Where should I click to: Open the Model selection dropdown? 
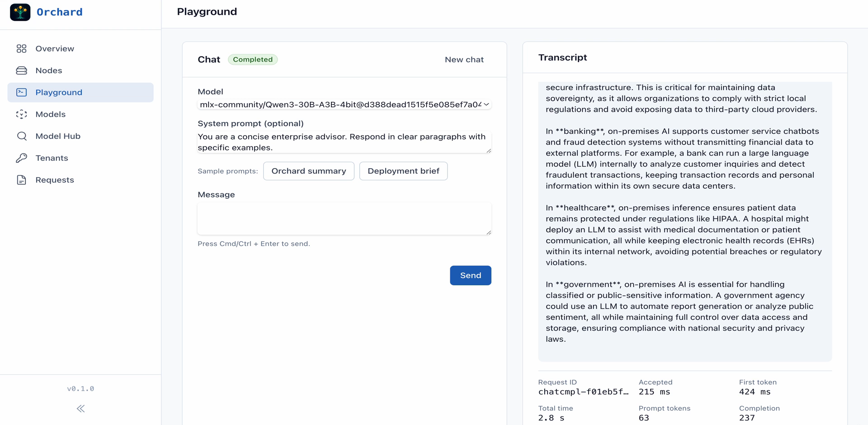click(344, 104)
